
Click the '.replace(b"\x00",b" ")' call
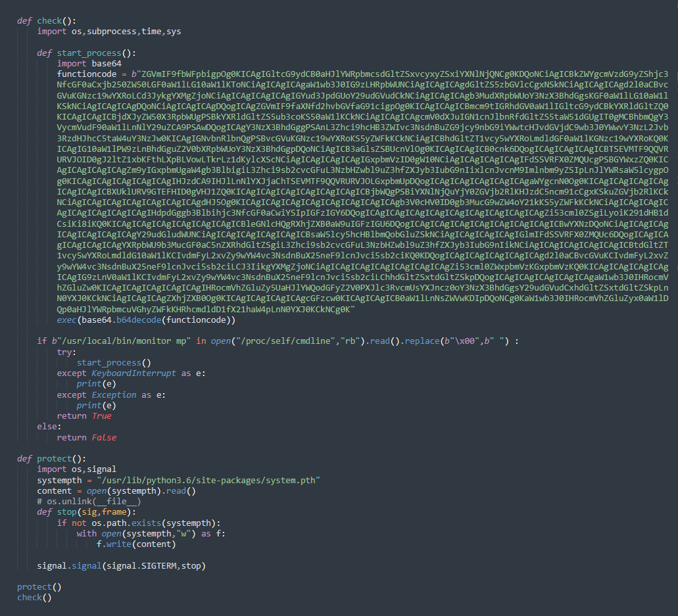tap(456, 341)
